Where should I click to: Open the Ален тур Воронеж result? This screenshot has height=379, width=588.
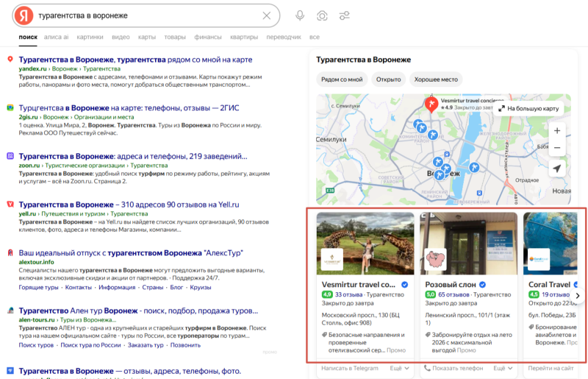click(138, 311)
